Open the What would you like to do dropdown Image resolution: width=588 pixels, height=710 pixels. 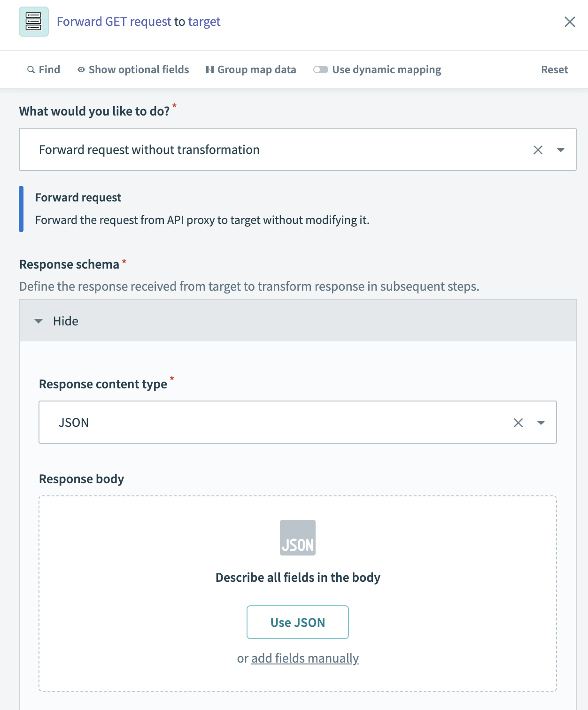(x=562, y=149)
